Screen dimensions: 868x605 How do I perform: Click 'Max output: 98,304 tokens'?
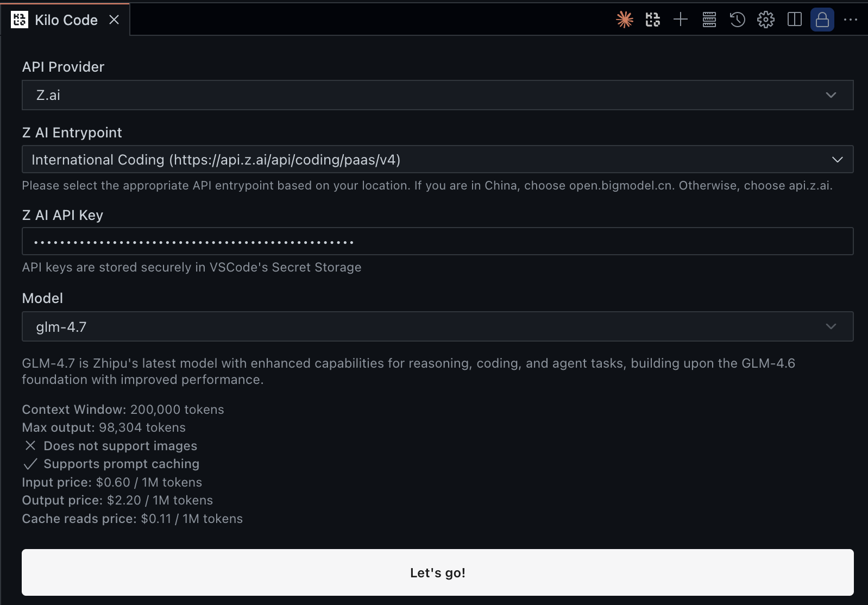pyautogui.click(x=104, y=427)
